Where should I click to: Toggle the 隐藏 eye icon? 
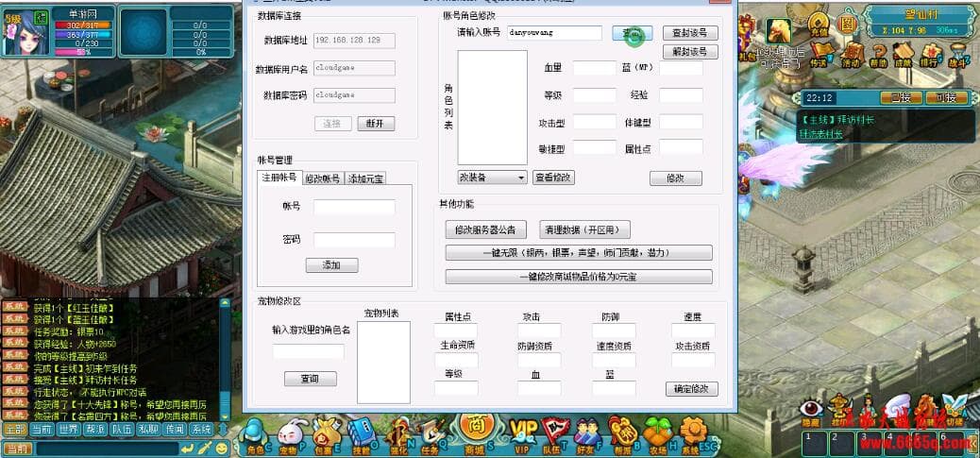click(x=811, y=412)
